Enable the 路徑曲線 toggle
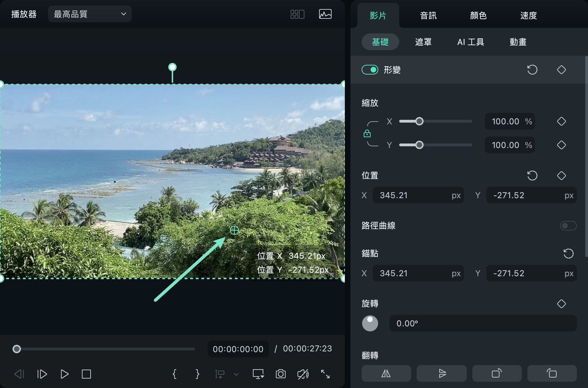 pyautogui.click(x=568, y=226)
